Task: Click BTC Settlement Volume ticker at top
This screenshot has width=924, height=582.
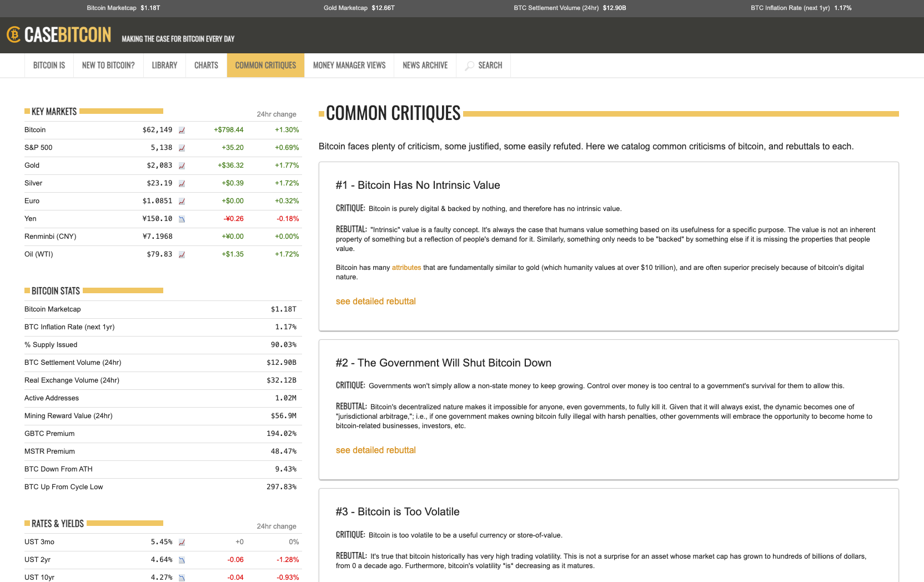Action: tap(570, 8)
